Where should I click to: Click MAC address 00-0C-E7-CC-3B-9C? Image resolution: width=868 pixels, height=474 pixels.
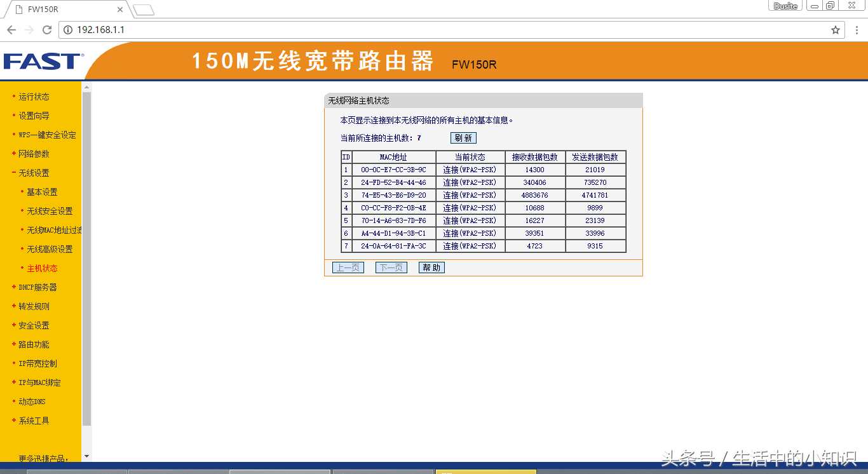393,170
